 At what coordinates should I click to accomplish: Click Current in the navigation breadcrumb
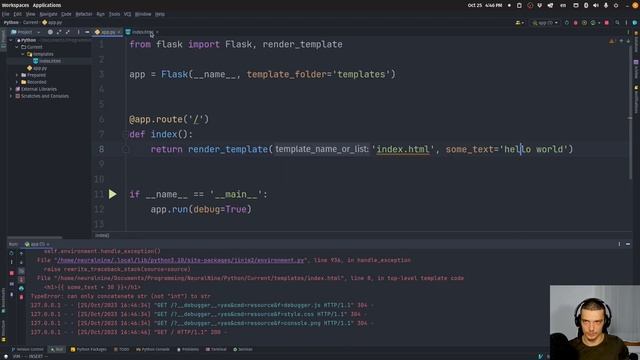tap(30, 22)
